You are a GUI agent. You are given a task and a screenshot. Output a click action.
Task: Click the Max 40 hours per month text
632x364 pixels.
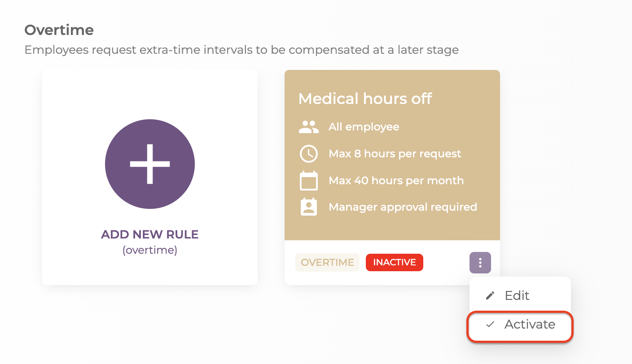[396, 181]
